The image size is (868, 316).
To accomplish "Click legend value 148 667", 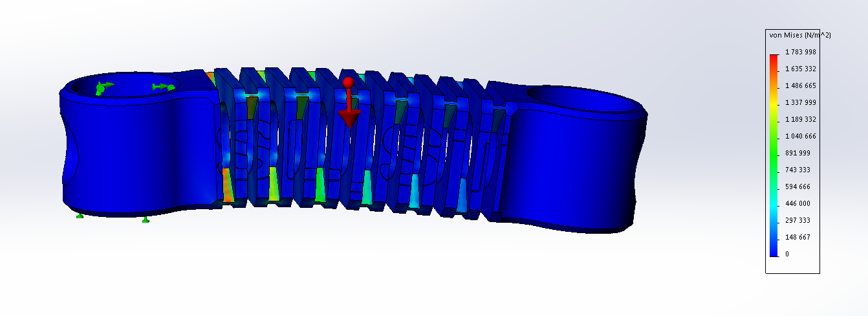I will click(797, 237).
